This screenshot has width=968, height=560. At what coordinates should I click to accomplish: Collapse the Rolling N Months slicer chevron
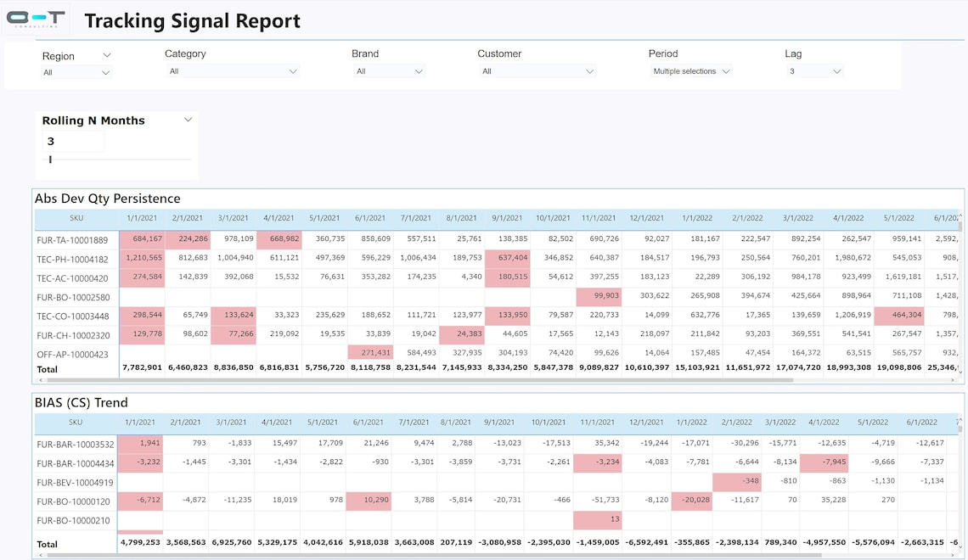[188, 120]
